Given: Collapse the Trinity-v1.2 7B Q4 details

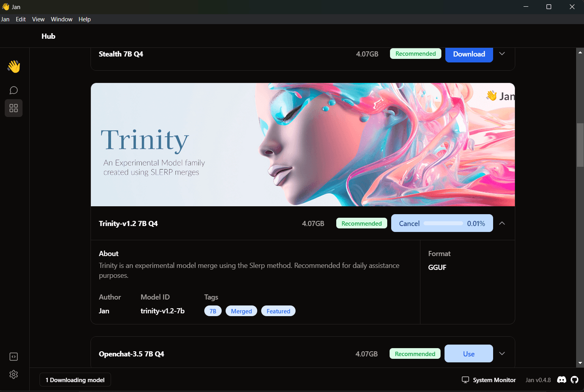Looking at the screenshot, I should point(502,223).
